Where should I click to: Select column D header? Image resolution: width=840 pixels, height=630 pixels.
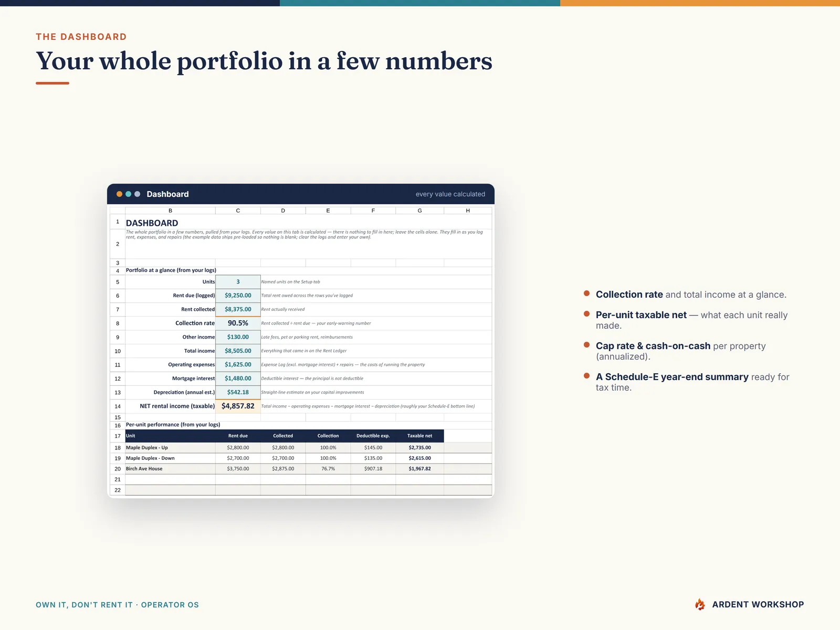pyautogui.click(x=283, y=211)
